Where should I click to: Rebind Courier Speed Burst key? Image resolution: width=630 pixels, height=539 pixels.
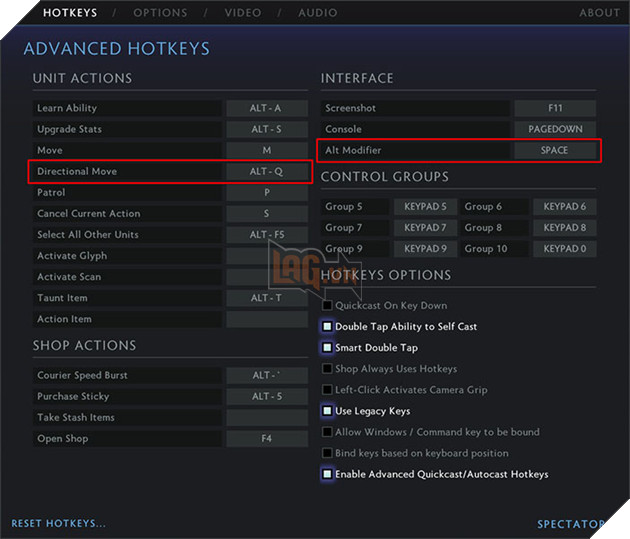pyautogui.click(x=267, y=375)
